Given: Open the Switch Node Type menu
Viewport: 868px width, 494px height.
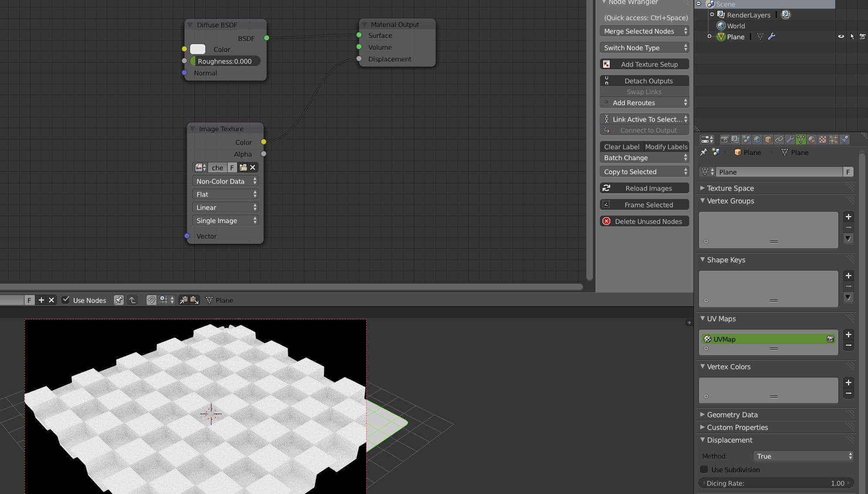Looking at the screenshot, I should pyautogui.click(x=644, y=48).
